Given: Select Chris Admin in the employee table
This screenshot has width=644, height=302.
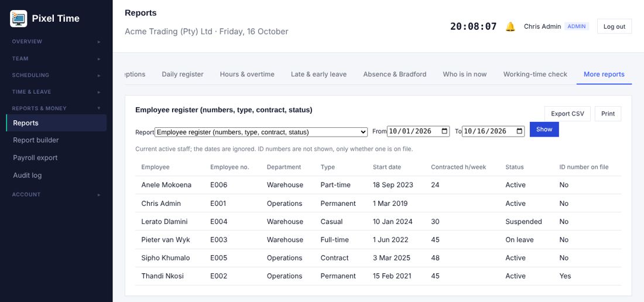Looking at the screenshot, I should point(161,203).
